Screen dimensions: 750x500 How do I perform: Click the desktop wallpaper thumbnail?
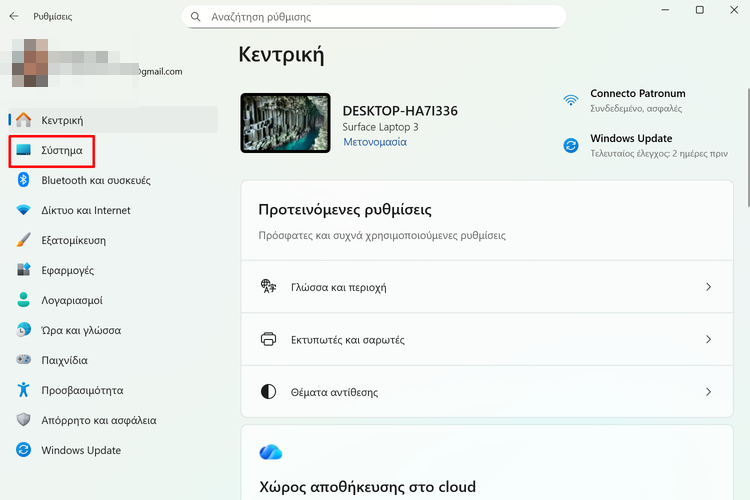coord(285,123)
